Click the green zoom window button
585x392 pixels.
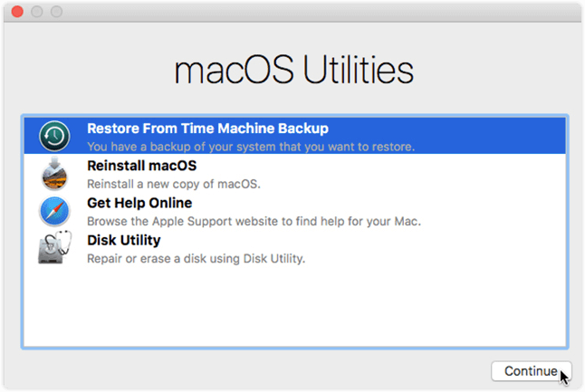coord(57,14)
